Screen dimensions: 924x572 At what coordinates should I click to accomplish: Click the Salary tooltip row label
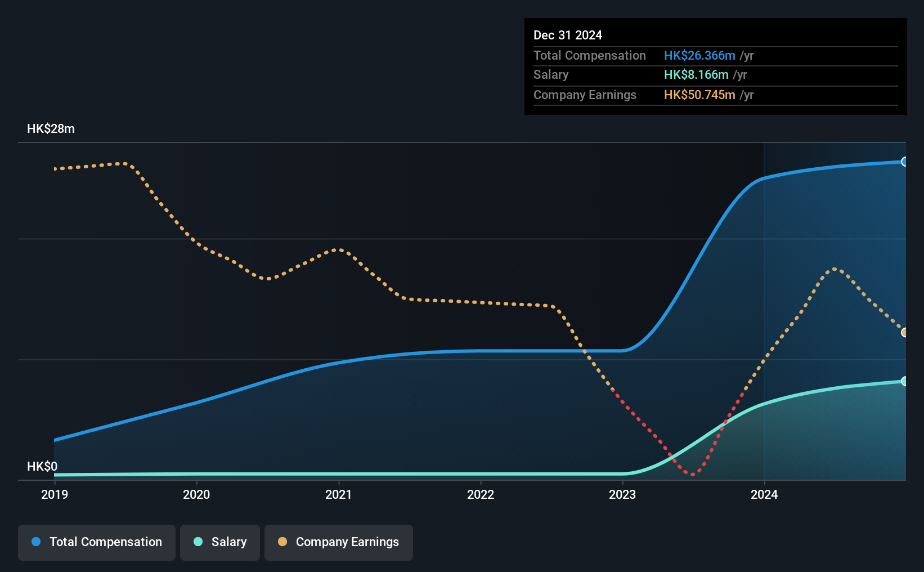[x=551, y=74]
